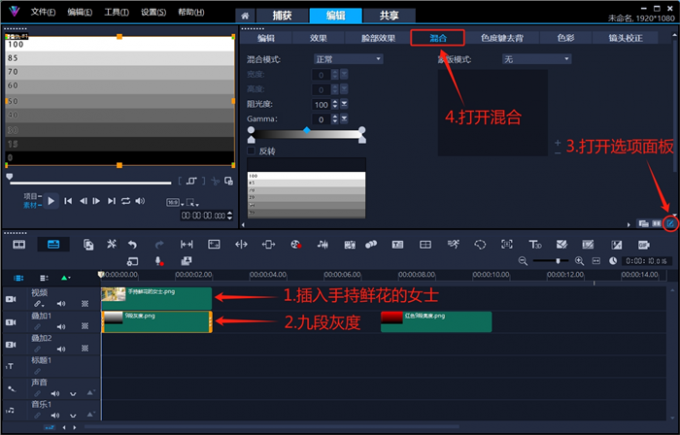Mute the 视频 track audio
Screen dimensions: 680x435
[61, 304]
